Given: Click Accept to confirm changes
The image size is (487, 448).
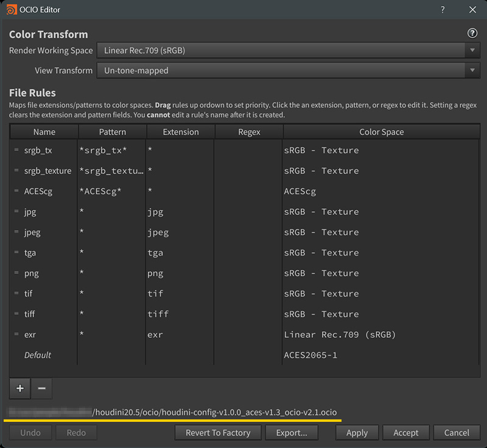Looking at the screenshot, I should (x=405, y=433).
